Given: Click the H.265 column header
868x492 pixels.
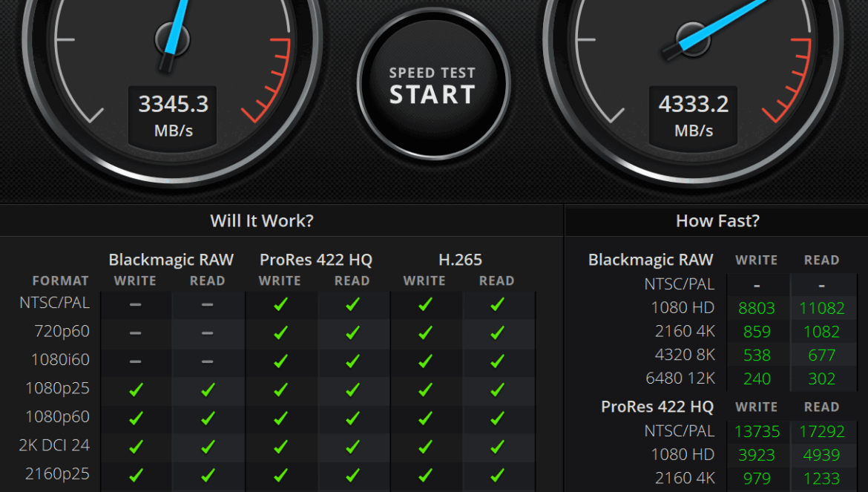Looking at the screenshot, I should pos(460,260).
